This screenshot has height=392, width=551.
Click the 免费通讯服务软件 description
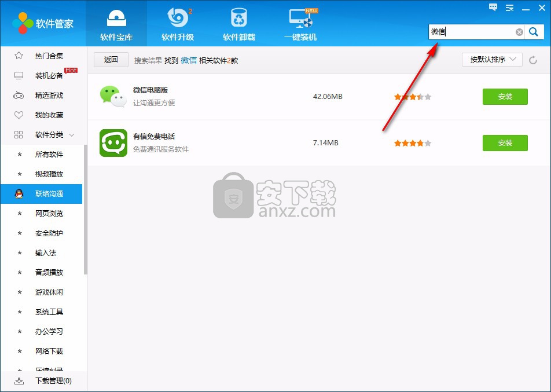(161, 149)
